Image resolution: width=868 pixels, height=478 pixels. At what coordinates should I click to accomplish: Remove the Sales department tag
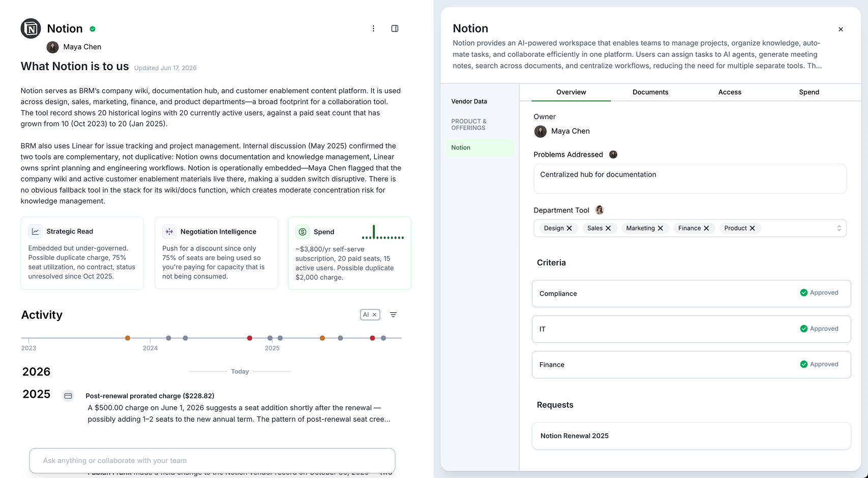(608, 229)
